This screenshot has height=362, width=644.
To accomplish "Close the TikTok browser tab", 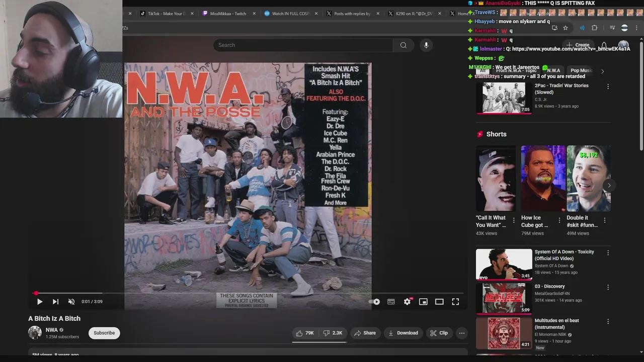I will 192,14.
